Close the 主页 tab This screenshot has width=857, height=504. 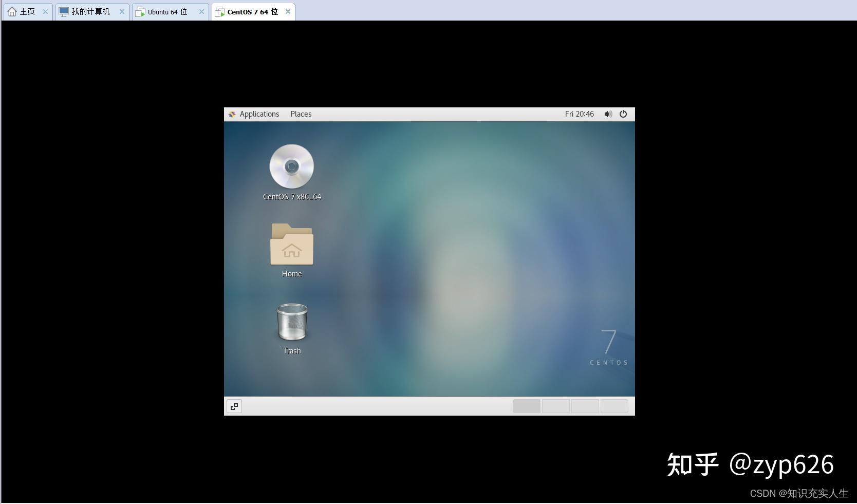(45, 11)
